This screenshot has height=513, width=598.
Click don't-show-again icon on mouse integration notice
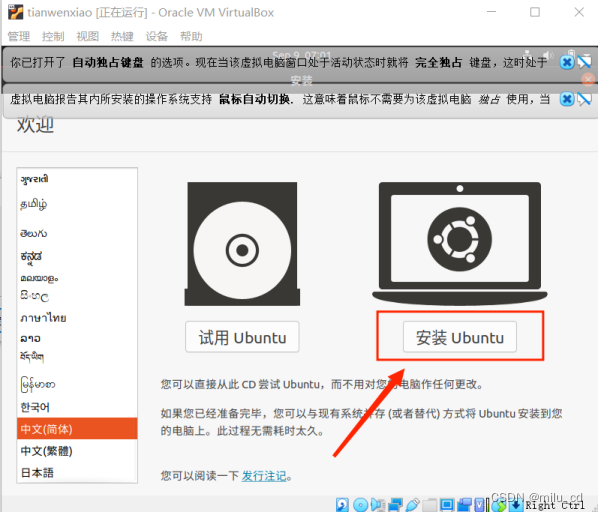[x=584, y=100]
